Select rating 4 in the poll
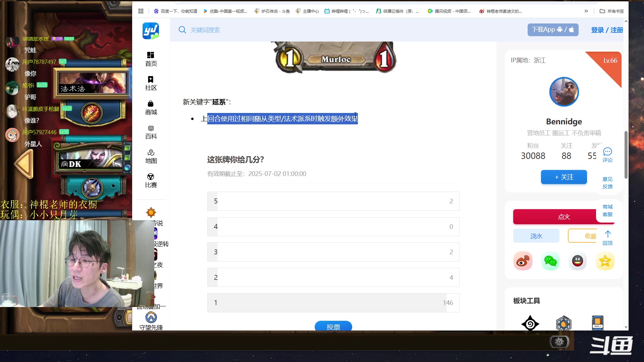This screenshot has width=644, height=362. [333, 227]
